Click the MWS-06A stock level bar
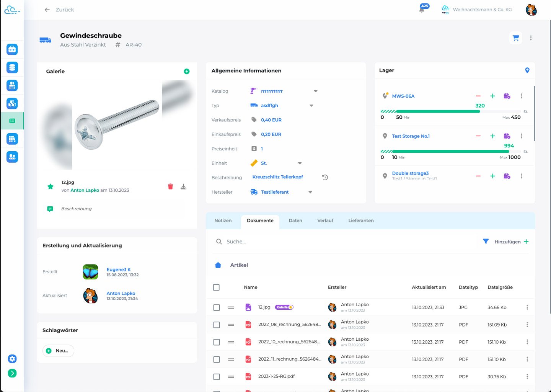Image resolution: width=551 pixels, height=392 pixels. (x=452, y=111)
